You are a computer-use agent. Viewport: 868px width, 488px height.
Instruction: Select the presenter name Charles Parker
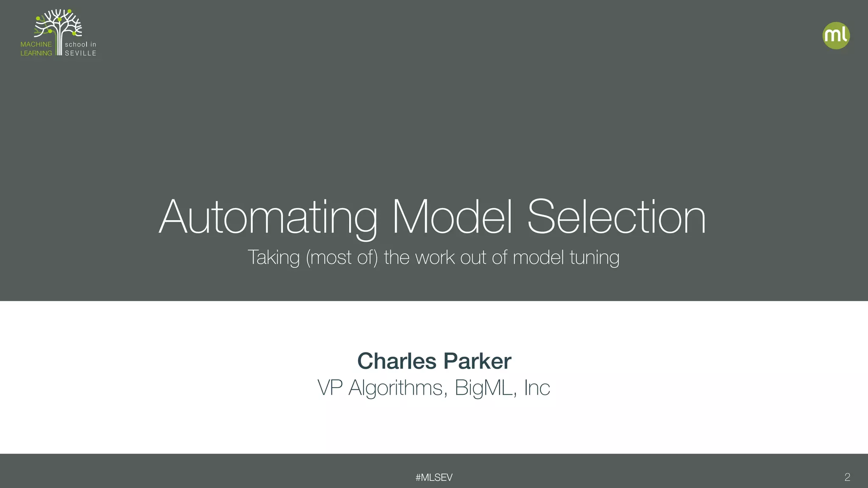[434, 361]
